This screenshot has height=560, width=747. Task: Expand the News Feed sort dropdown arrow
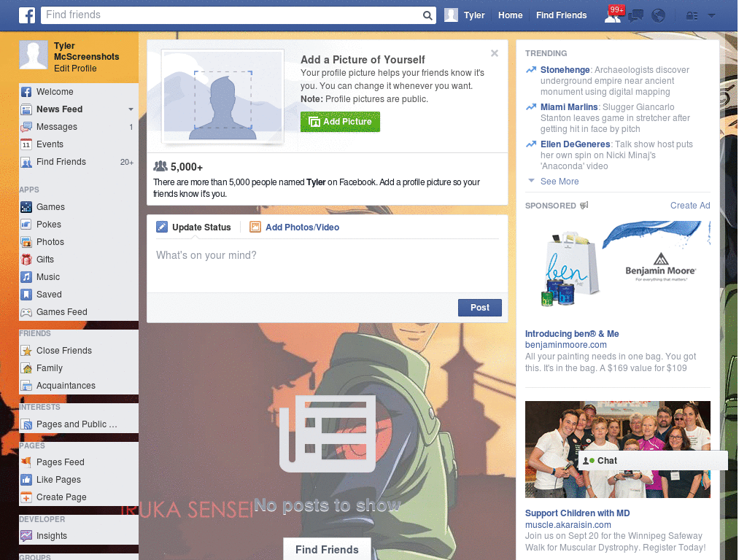click(131, 109)
